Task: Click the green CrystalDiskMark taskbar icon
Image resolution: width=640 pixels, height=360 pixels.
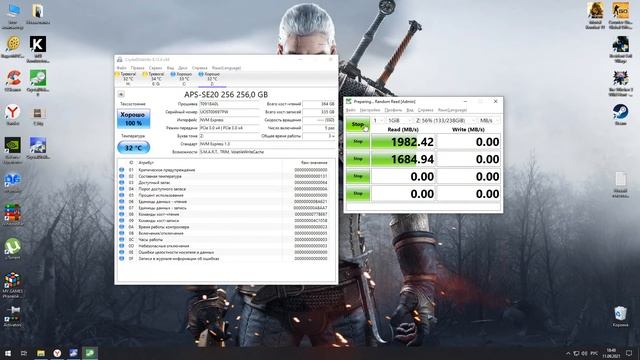Action: pyautogui.click(x=90, y=353)
